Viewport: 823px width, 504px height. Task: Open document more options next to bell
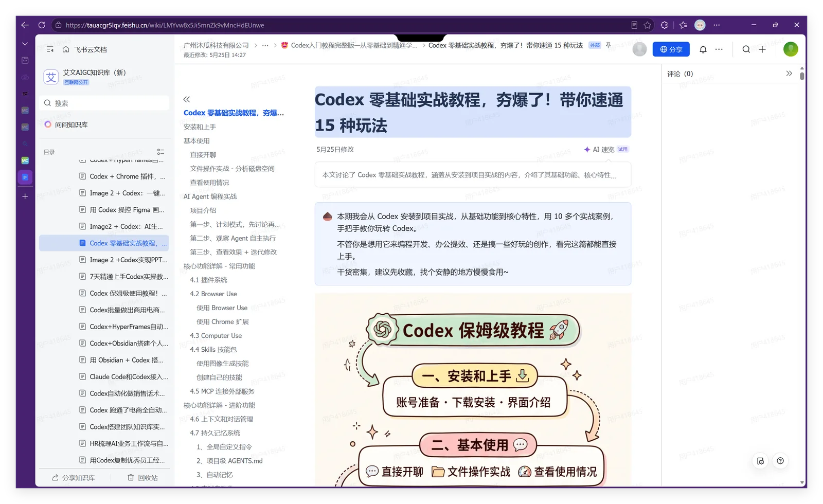[719, 49]
